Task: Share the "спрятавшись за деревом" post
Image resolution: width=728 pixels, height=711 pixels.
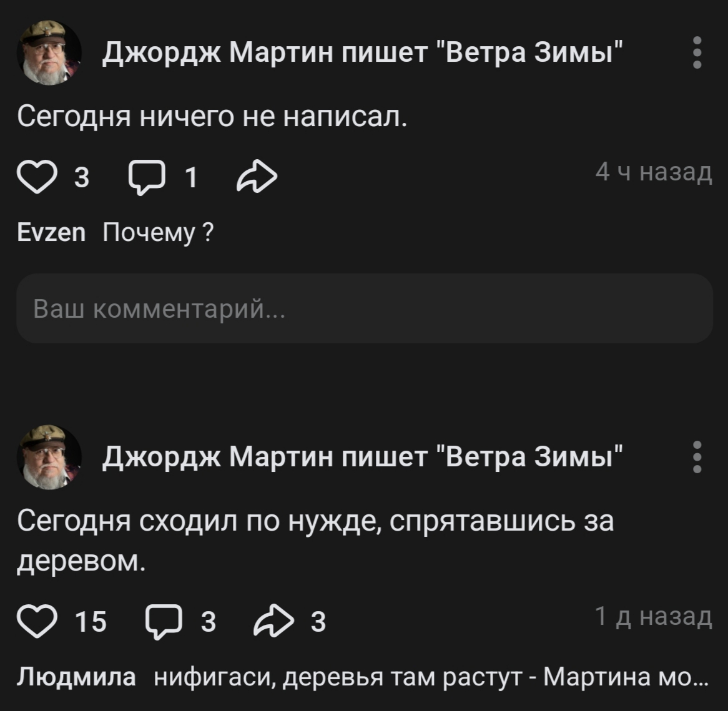Action: (x=273, y=621)
